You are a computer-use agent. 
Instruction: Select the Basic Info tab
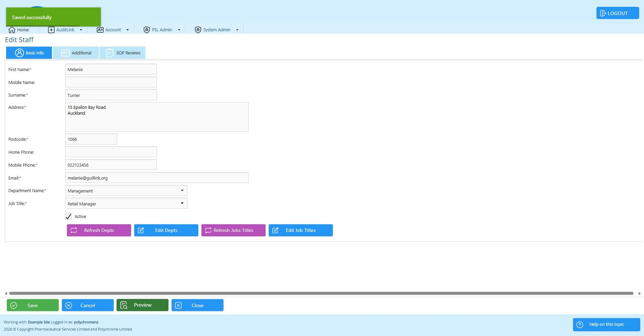coord(29,53)
